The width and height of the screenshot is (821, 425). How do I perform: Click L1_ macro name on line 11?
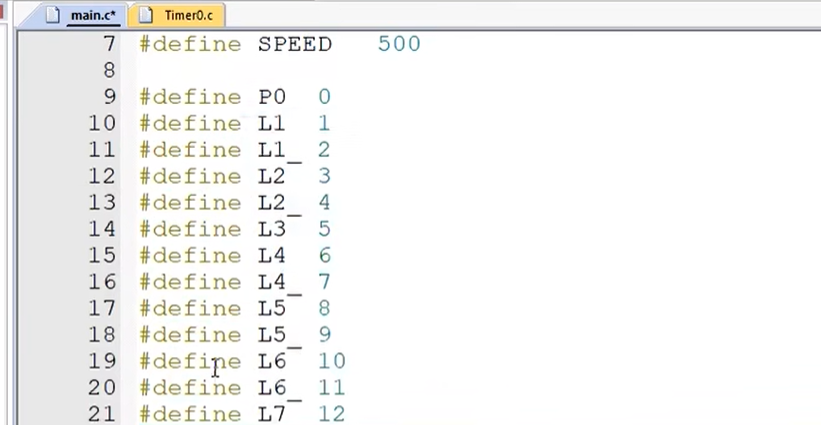(x=279, y=151)
